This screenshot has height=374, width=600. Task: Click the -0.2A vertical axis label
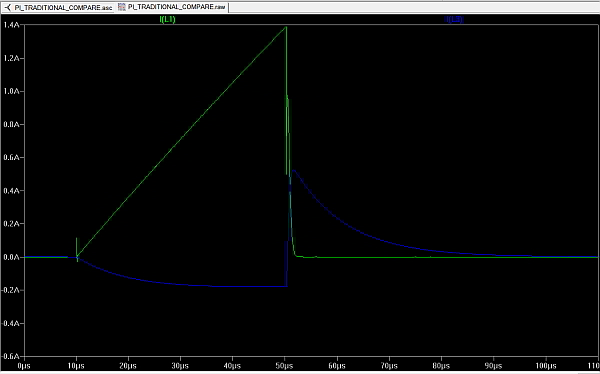click(x=10, y=290)
